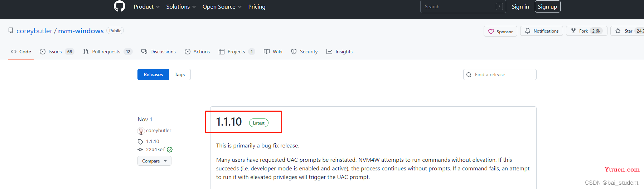Screen dimensions: 644x189
Task: Click the Security shield icon
Action: tap(294, 52)
